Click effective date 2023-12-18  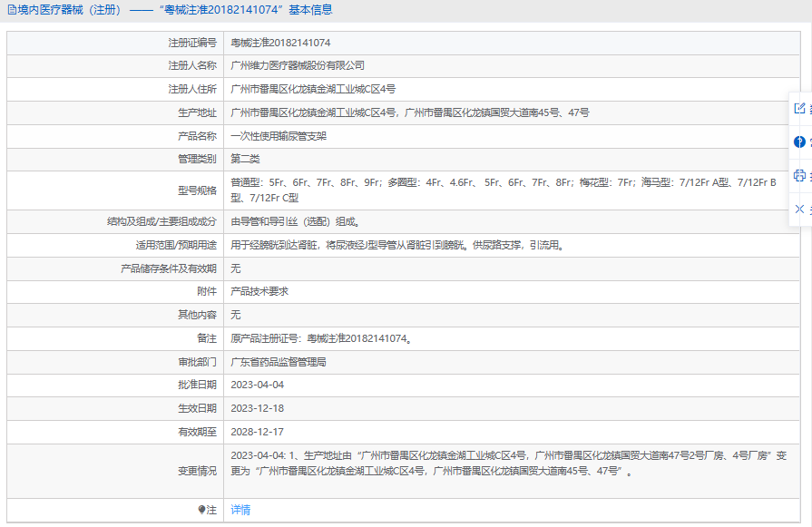[x=258, y=408]
